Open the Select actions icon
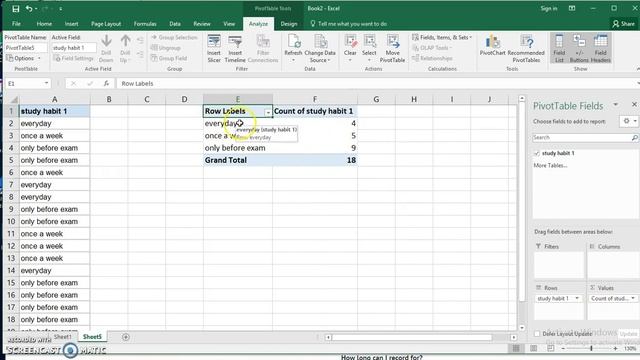Viewport: 640px width, 360px height. [x=369, y=49]
